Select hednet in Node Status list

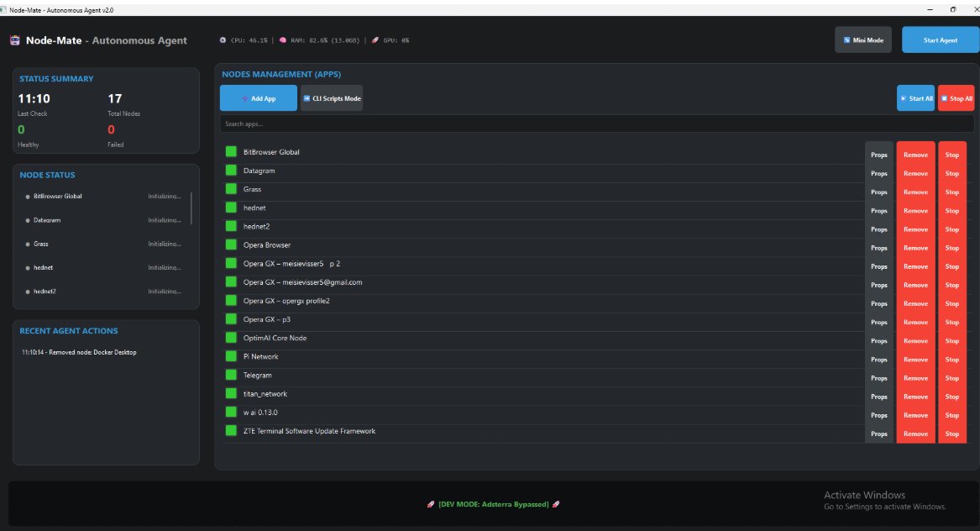click(x=104, y=268)
